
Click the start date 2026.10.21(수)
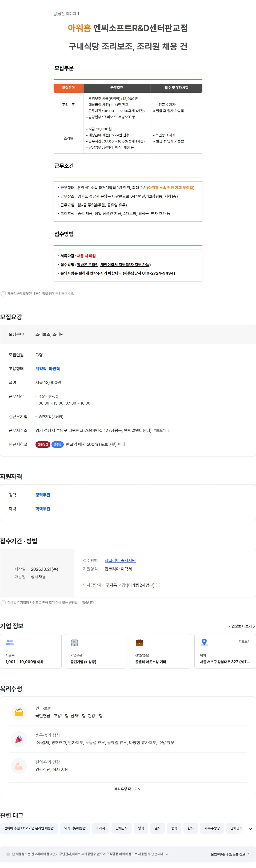click(x=45, y=569)
